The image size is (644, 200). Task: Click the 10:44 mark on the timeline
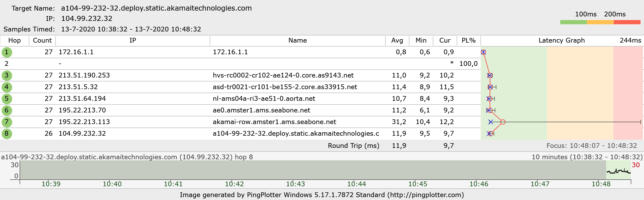[x=356, y=184]
